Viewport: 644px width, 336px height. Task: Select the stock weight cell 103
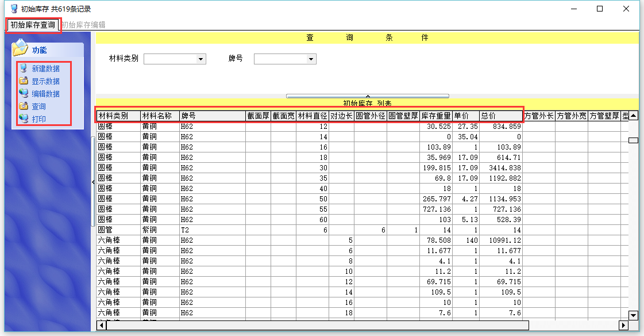[436, 220]
